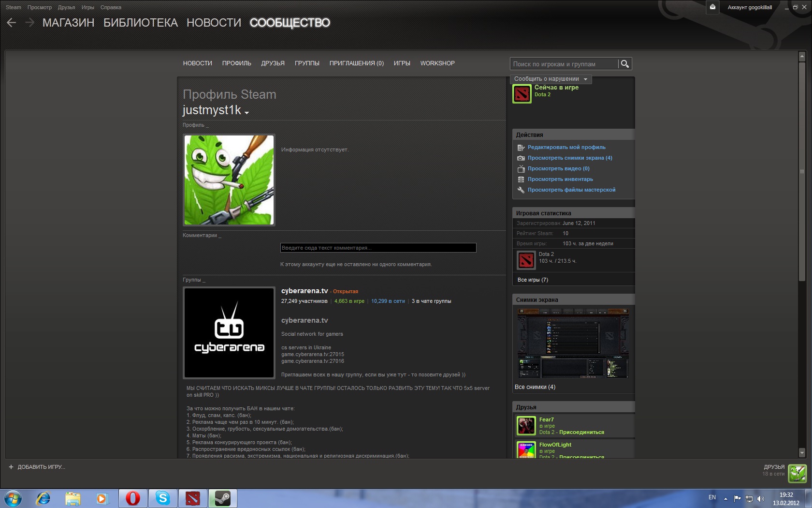This screenshot has height=508, width=812.
Task: Open Skype from taskbar
Action: 163,498
